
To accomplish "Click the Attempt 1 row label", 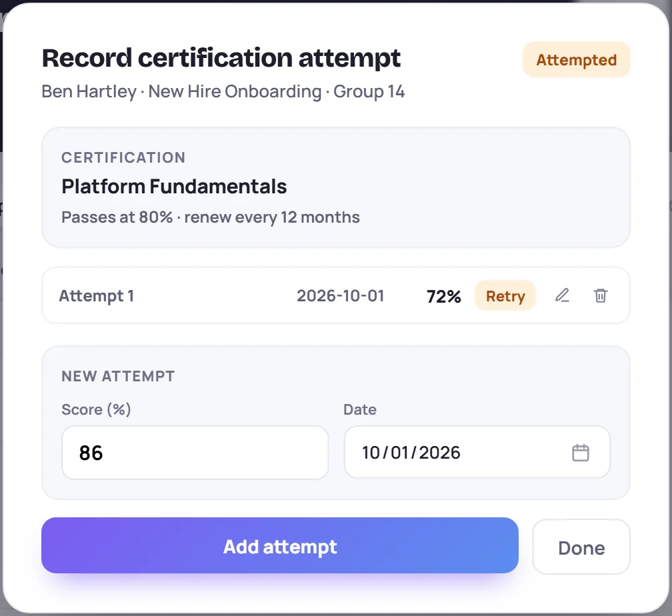I will (97, 296).
